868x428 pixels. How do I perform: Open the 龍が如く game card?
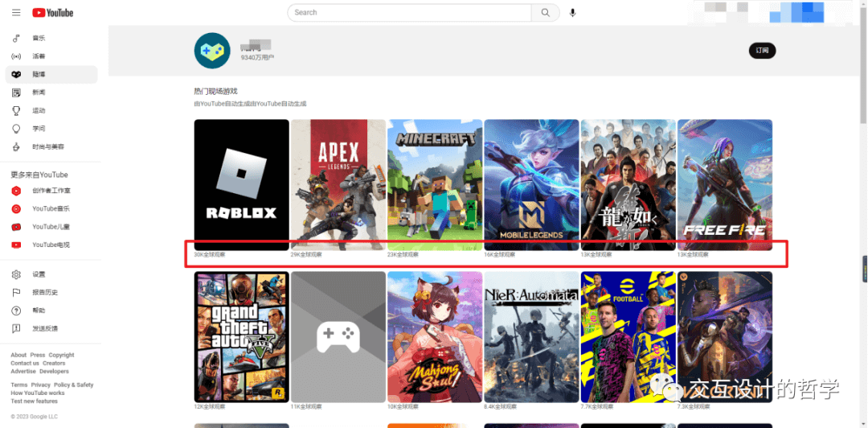coord(628,184)
